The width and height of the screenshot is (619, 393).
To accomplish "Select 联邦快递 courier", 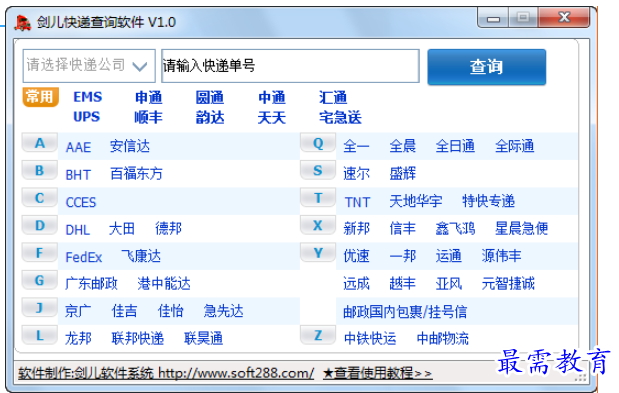I will 137,339.
